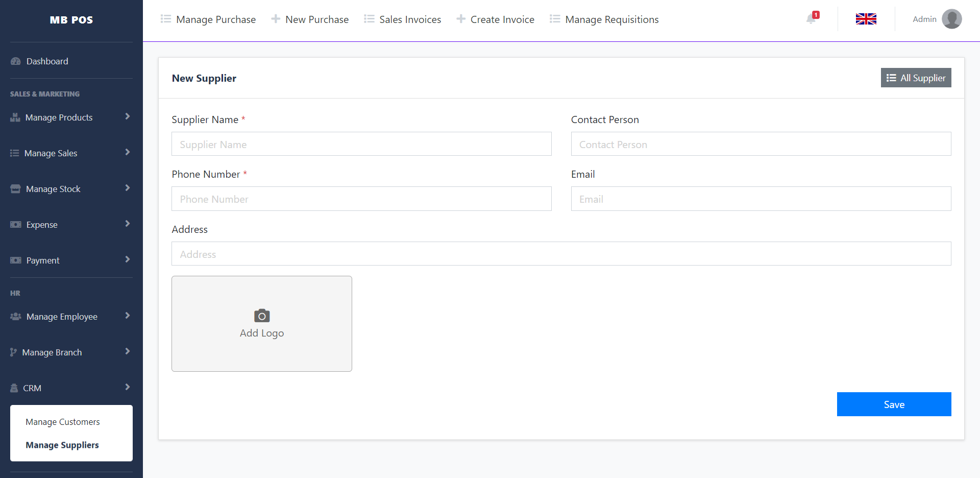Click the Manage Purchase list icon
This screenshot has height=478, width=980.
point(165,19)
